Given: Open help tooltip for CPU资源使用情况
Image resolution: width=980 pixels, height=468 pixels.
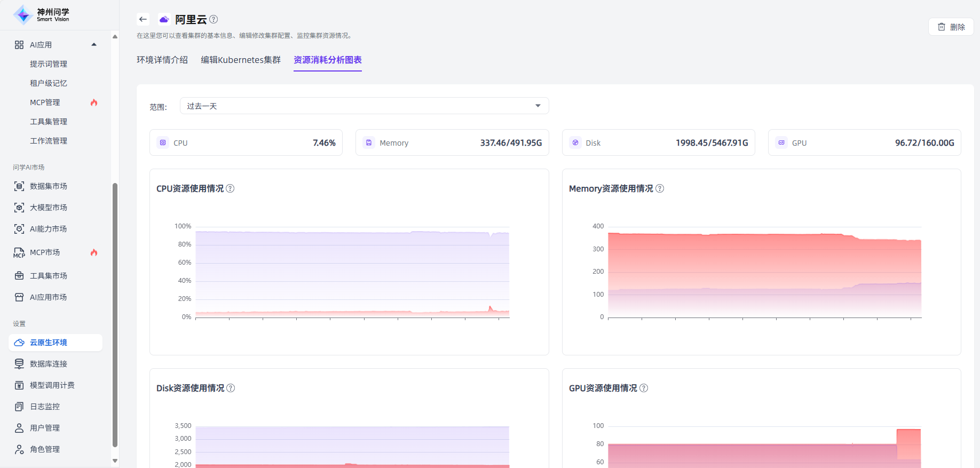Looking at the screenshot, I should 230,188.
